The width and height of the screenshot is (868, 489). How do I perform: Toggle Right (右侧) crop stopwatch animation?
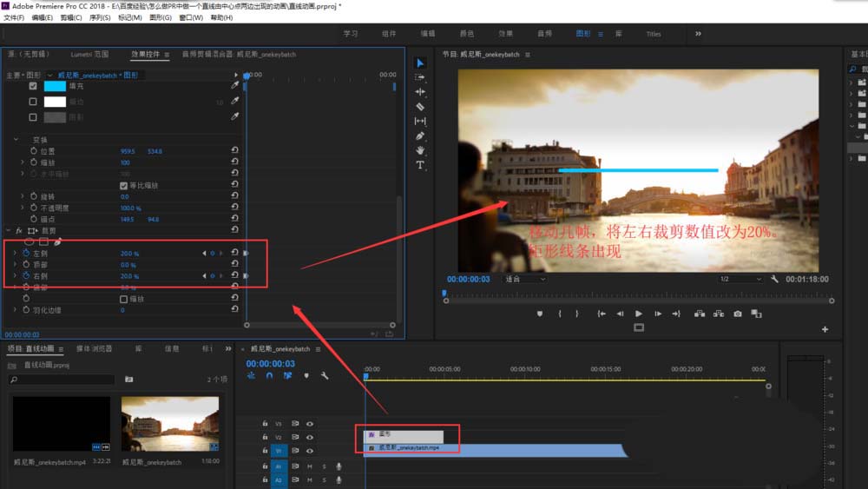click(x=26, y=276)
